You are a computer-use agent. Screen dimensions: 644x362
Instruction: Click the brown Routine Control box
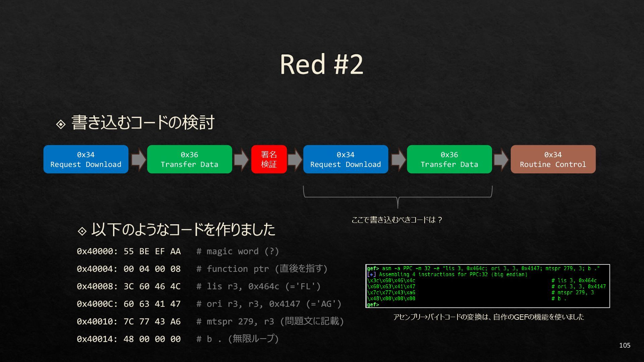click(x=553, y=159)
